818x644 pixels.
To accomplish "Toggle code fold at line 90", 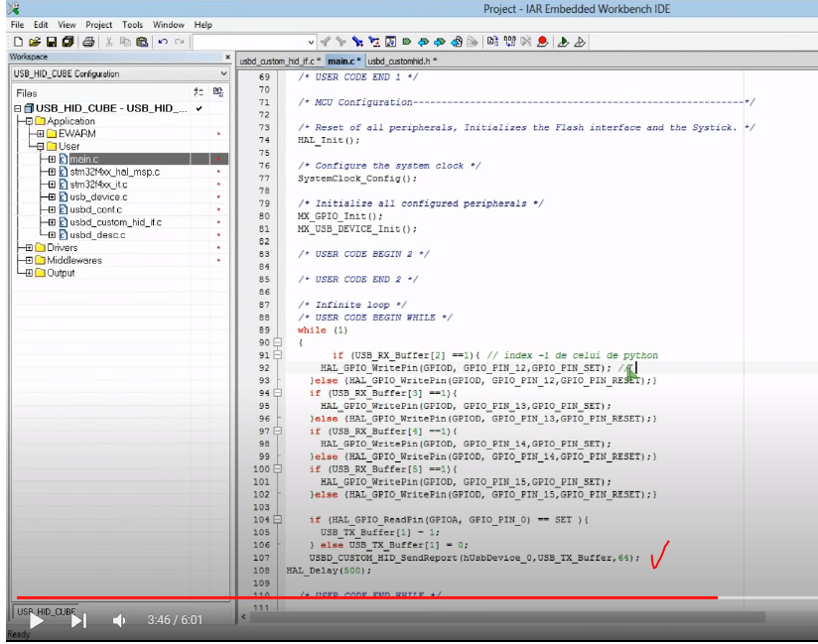I will (x=278, y=342).
